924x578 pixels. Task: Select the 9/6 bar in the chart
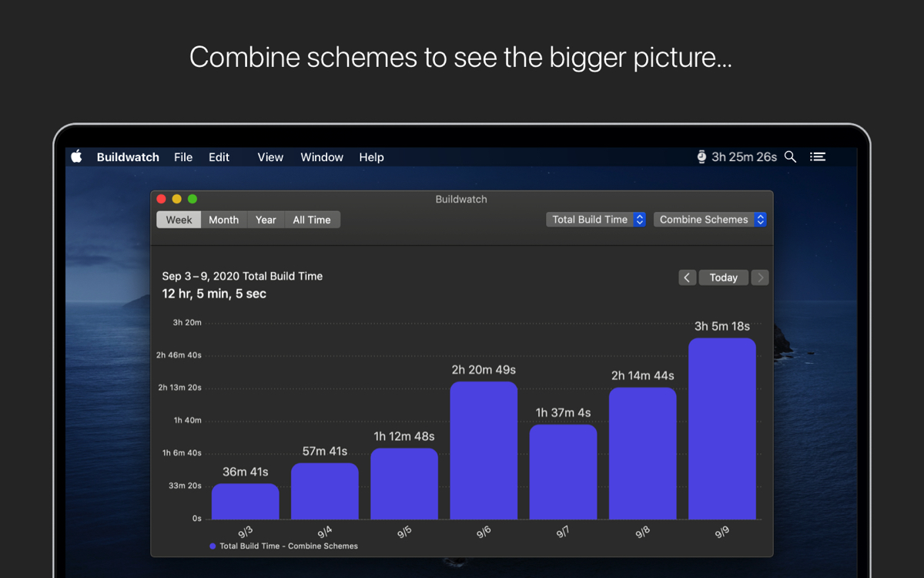484,450
